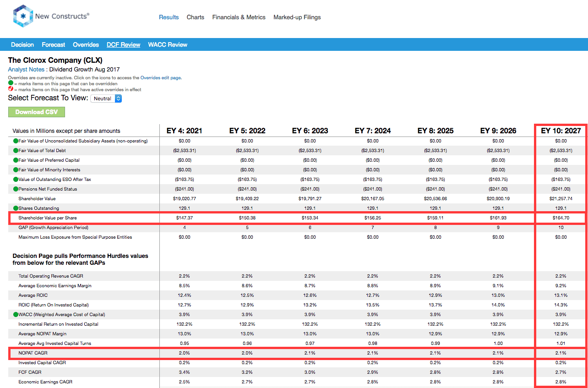Click the New Constructs brand name text
This screenshot has height=388, width=588.
(x=62, y=16)
